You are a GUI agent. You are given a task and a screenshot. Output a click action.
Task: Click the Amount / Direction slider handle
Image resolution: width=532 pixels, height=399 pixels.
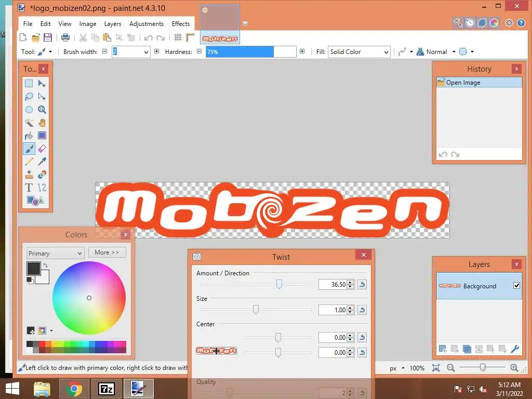(x=279, y=284)
